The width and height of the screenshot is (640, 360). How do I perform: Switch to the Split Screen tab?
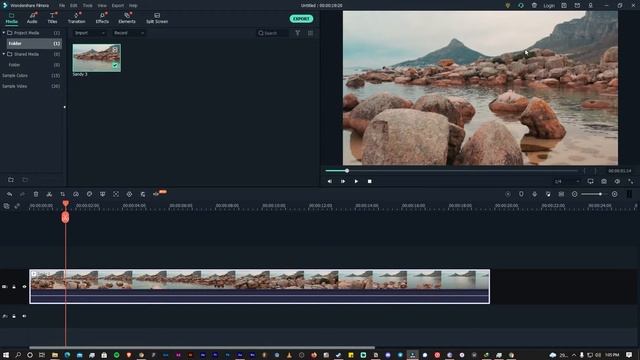157,18
